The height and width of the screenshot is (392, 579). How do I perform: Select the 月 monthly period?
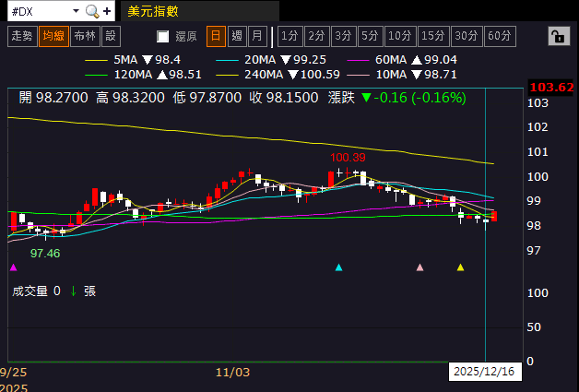coord(257,36)
